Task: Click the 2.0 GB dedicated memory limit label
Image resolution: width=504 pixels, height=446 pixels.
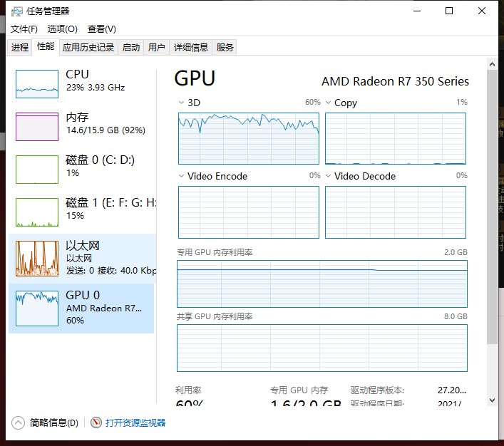Action: [x=456, y=252]
